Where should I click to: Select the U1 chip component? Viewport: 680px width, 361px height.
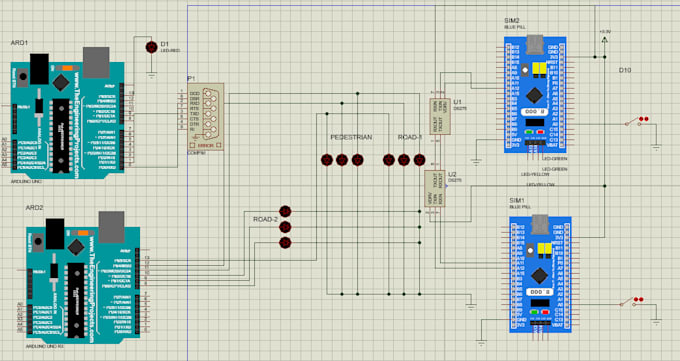[x=440, y=116]
